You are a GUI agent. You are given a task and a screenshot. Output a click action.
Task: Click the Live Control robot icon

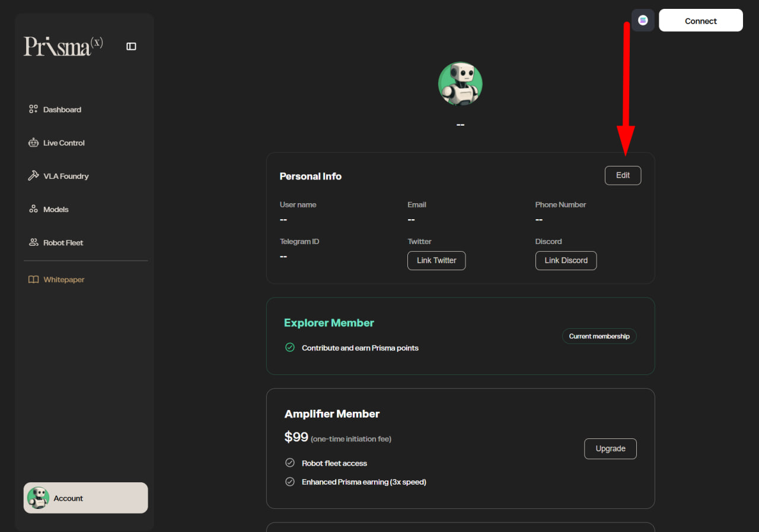pos(33,143)
